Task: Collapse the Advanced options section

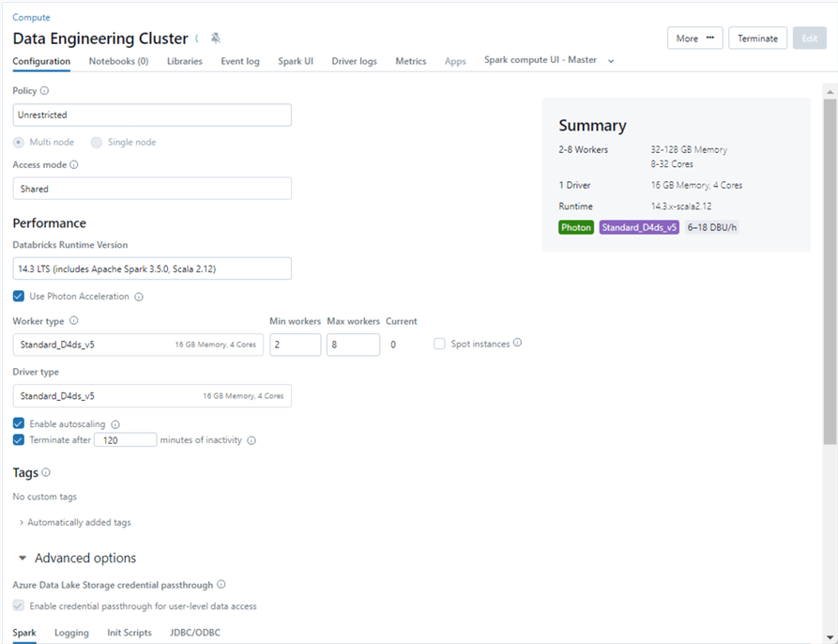Action: pos(23,558)
